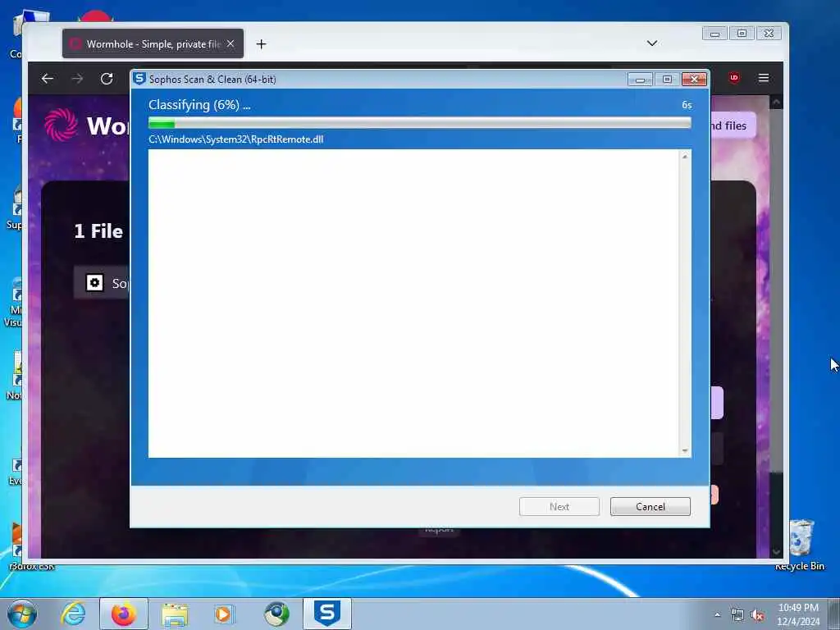Close the Wormhole tab
This screenshot has height=630, width=840.
(x=231, y=43)
